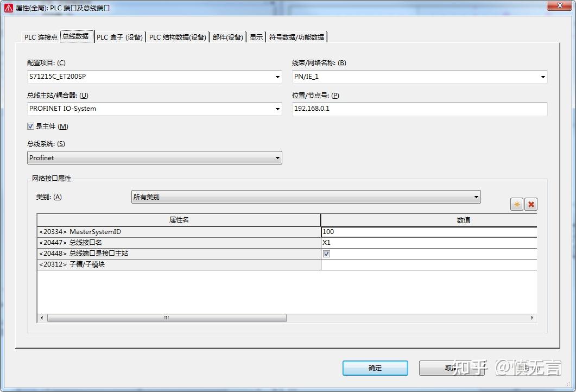This screenshot has height=392, width=576.
Task: Toggle 总线端口是接口主站 checkbox in table
Action: pyautogui.click(x=326, y=254)
